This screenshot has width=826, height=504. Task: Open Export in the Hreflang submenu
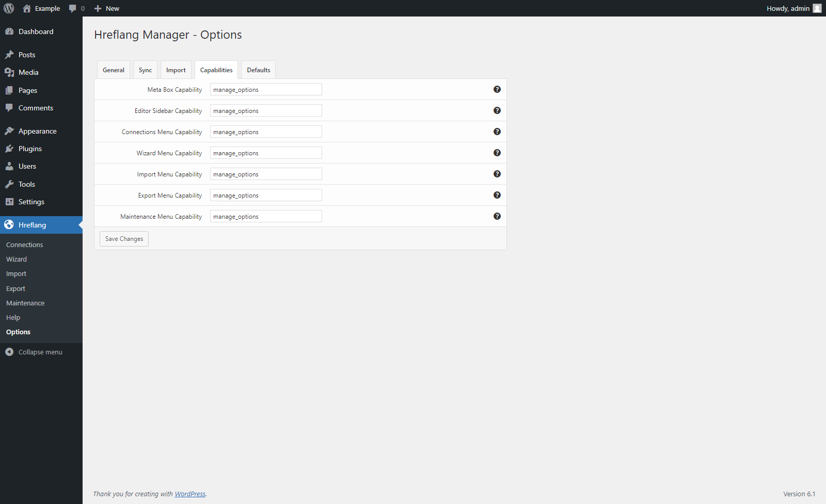click(x=15, y=288)
